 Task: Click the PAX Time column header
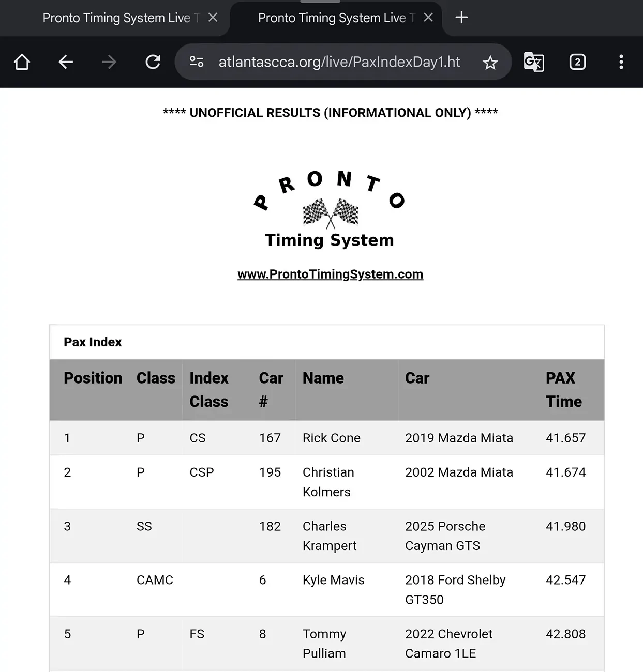point(564,390)
